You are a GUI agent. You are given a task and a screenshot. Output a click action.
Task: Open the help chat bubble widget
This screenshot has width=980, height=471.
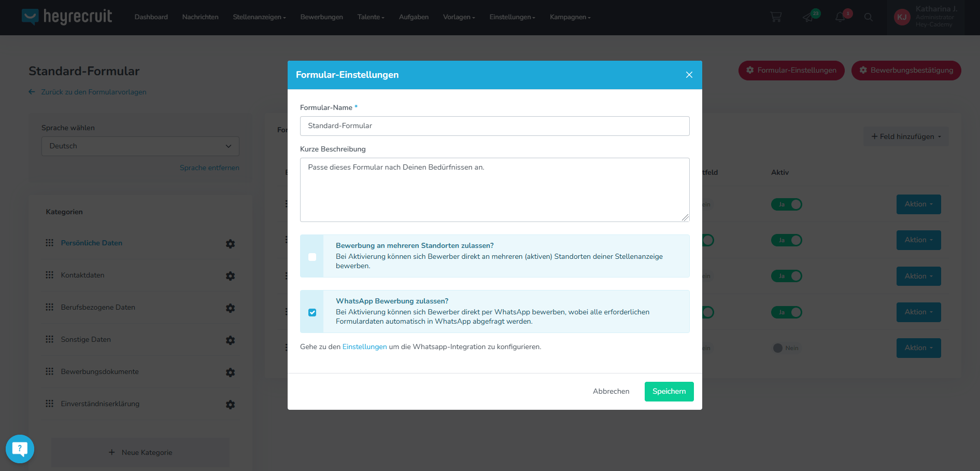click(x=20, y=449)
